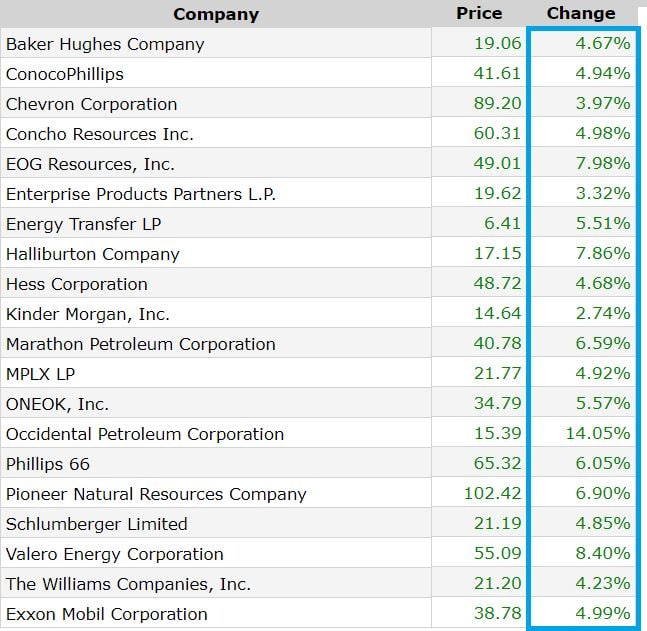Open Marathon Petroleum Corporation
Viewport: 647px width, 631px height.
(x=141, y=344)
